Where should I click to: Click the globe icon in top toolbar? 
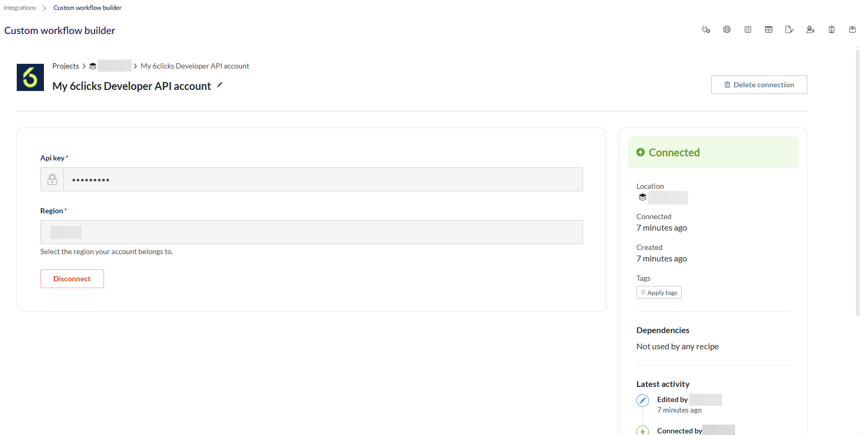pyautogui.click(x=727, y=30)
